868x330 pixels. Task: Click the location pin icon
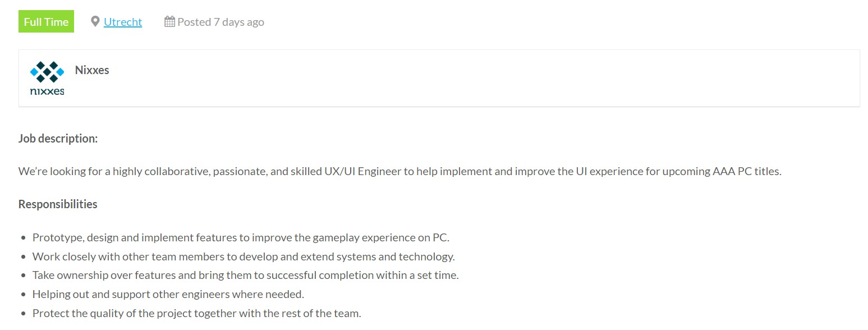(95, 22)
